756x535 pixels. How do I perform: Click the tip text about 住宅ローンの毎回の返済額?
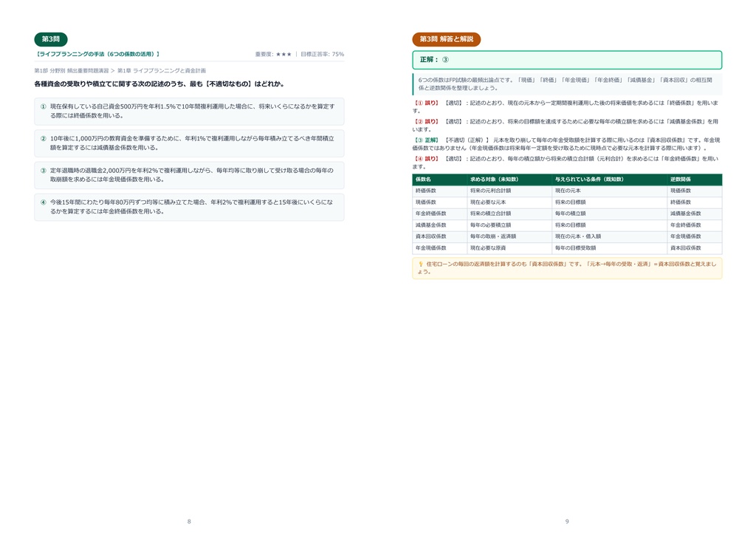coord(566,268)
